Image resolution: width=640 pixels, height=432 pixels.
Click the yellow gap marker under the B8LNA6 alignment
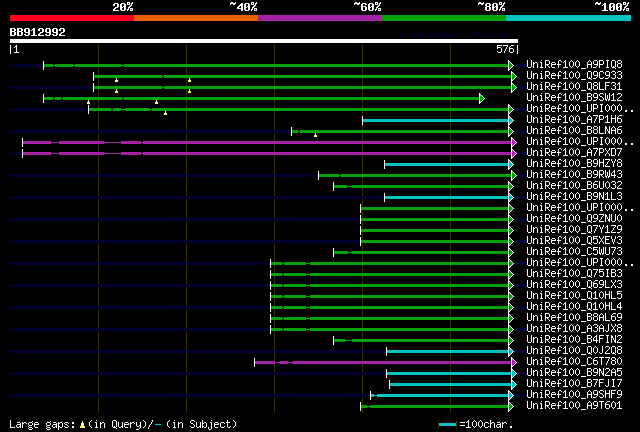[315, 135]
